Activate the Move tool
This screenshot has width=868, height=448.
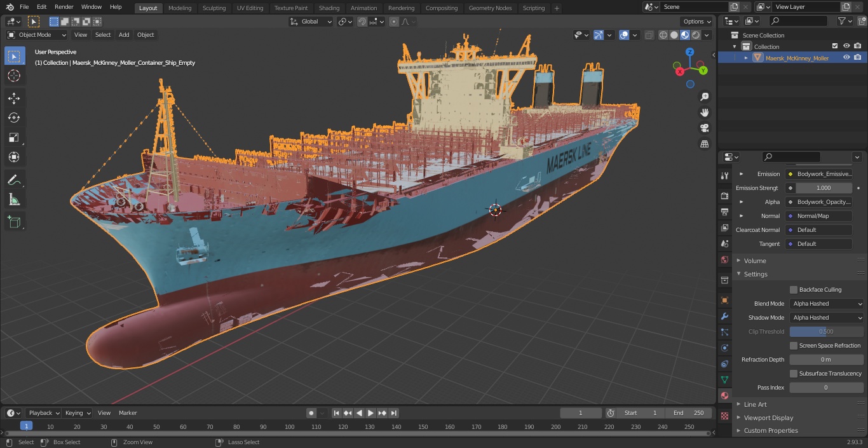pos(14,98)
